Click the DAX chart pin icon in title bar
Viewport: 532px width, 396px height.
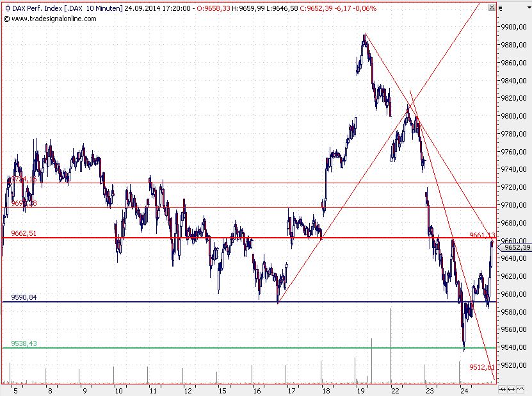(8, 9)
